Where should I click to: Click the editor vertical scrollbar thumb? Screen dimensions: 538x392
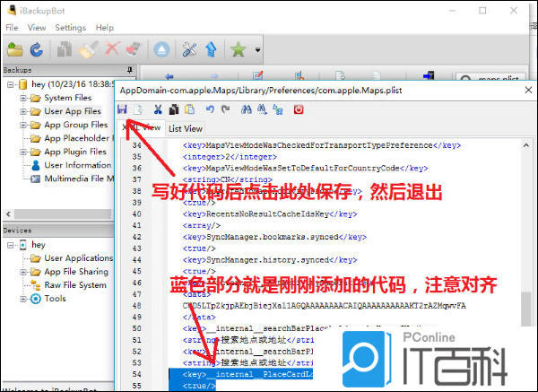click(526, 309)
